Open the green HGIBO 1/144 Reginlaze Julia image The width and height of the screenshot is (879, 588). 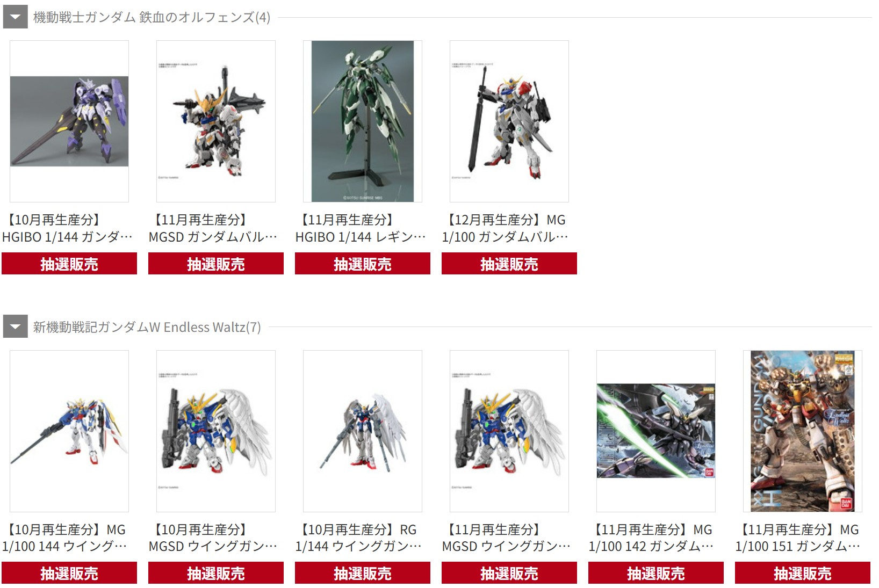click(x=363, y=121)
